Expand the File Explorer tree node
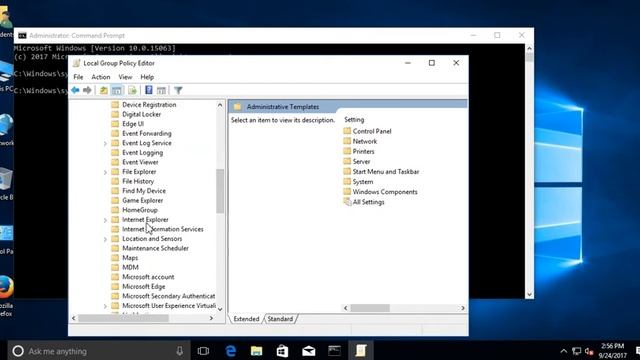Image resolution: width=640 pixels, height=360 pixels. [x=105, y=172]
